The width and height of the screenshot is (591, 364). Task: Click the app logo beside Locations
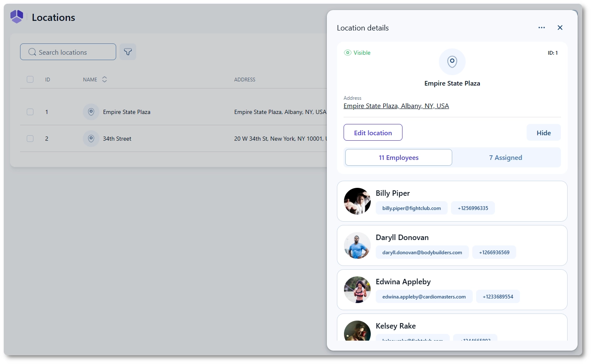17,17
